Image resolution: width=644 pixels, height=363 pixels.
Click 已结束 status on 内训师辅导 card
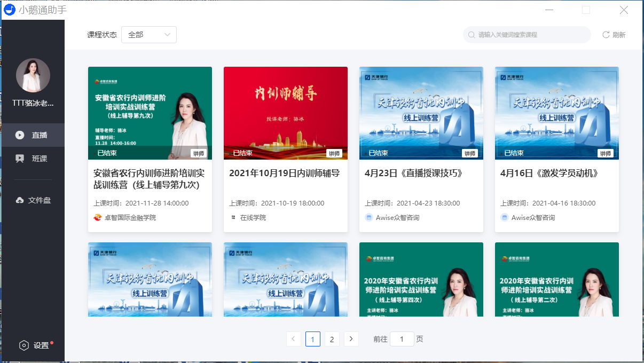click(x=244, y=153)
